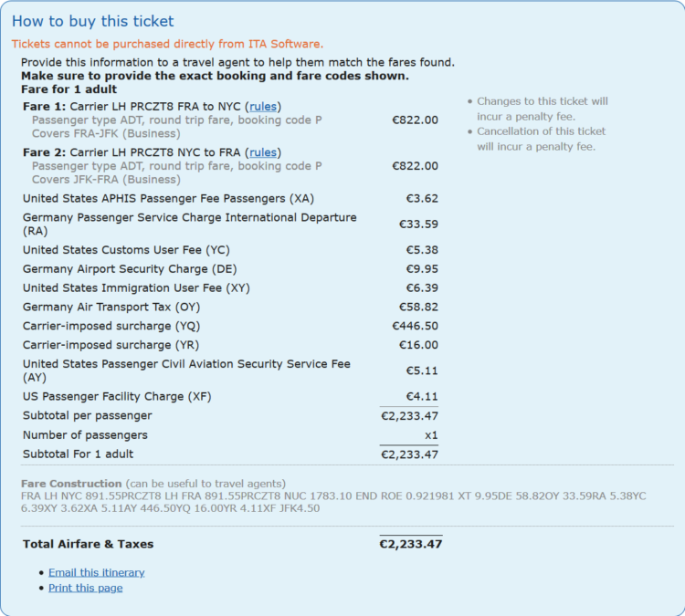Click the Germany Air Transport Tax (OY) label
Screen dimensions: 685x616
pos(111,307)
